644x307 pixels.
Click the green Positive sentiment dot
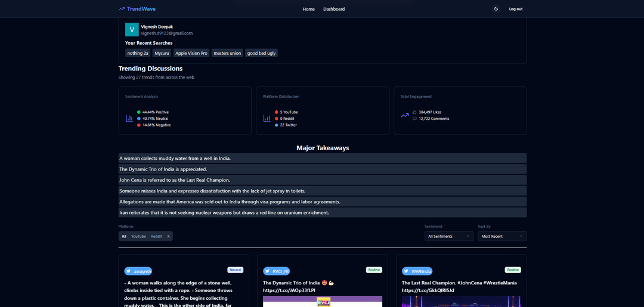point(139,112)
